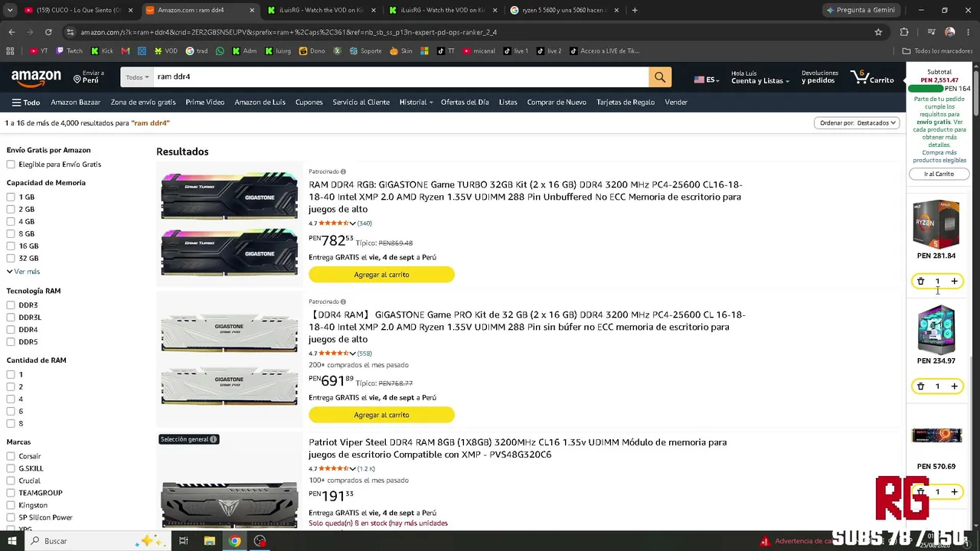Open Devoluciones y pedidos

point(819,77)
